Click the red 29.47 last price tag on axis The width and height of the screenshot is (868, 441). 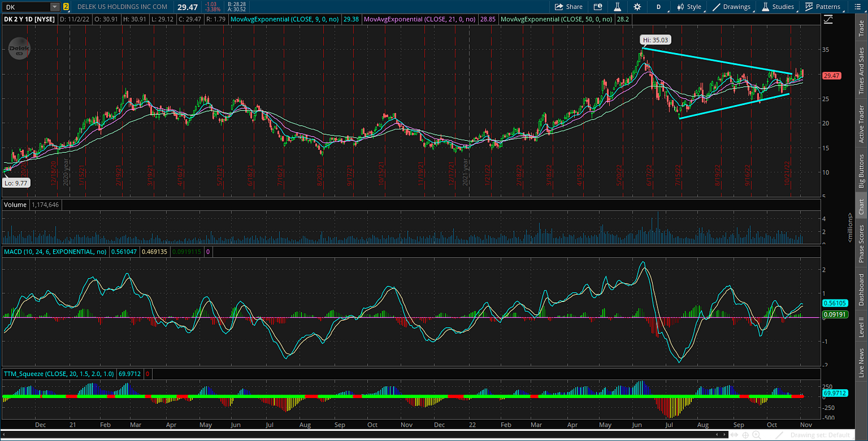coord(832,76)
